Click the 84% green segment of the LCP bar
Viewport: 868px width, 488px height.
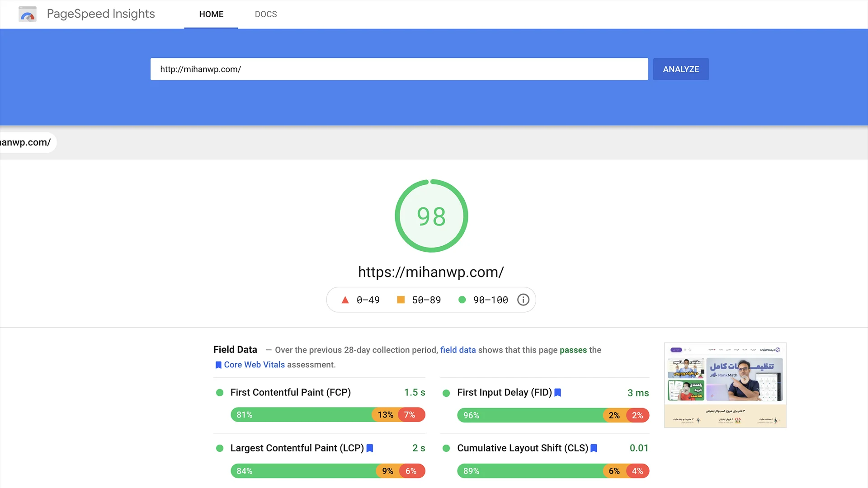coord(304,471)
